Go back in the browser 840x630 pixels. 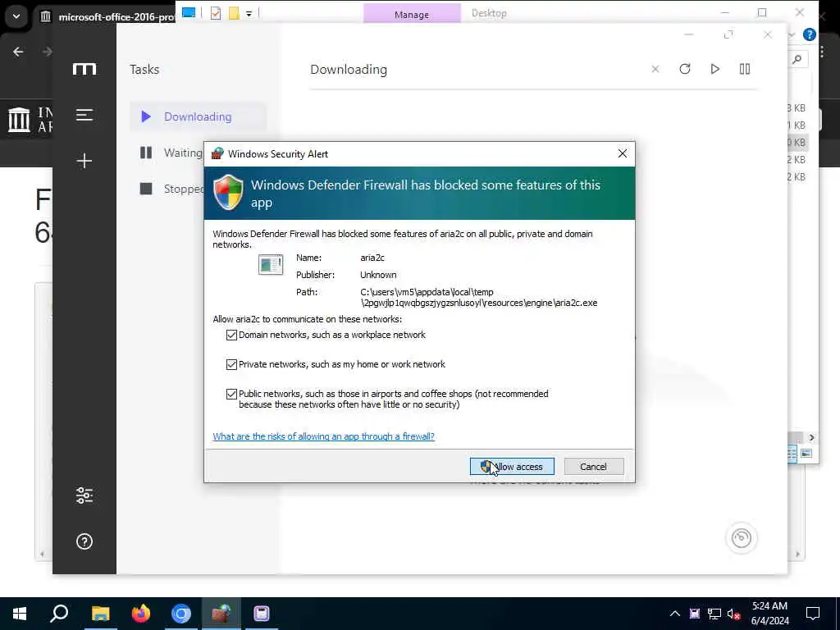[18, 52]
